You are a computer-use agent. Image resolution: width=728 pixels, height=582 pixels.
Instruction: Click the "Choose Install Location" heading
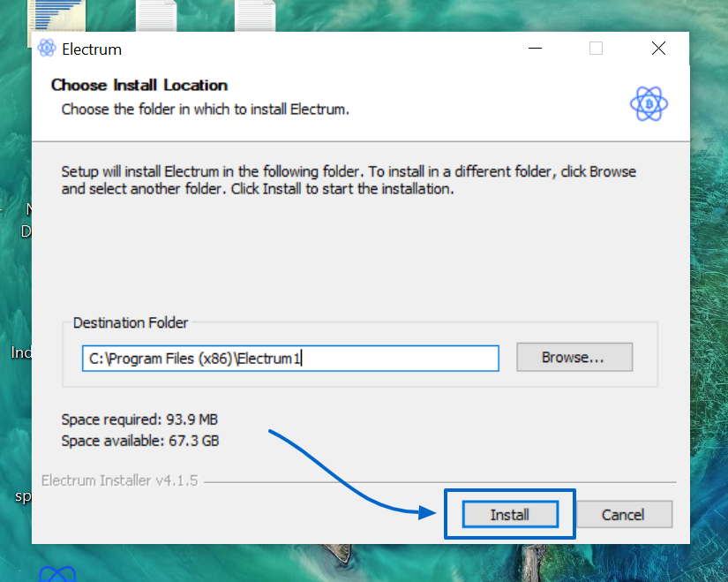139,85
